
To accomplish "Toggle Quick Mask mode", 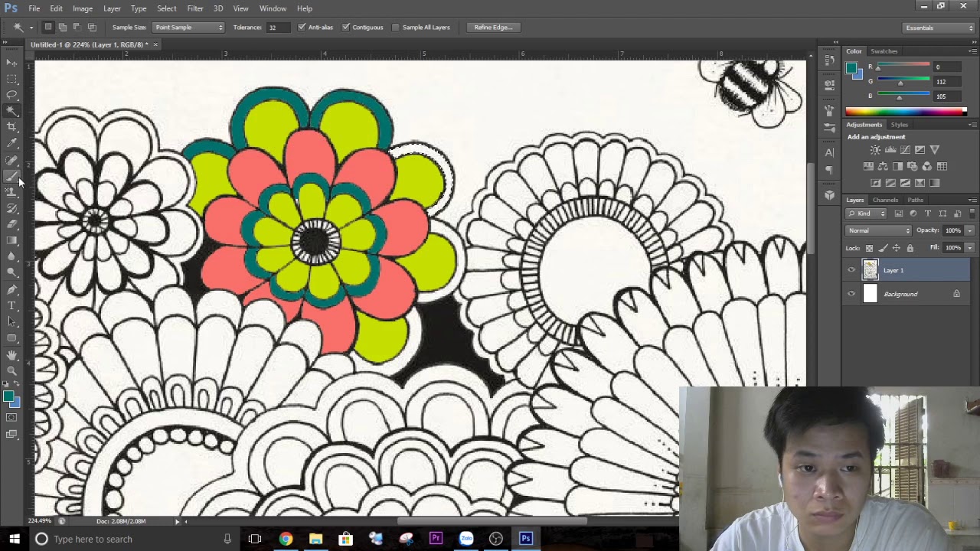I will 11,418.
